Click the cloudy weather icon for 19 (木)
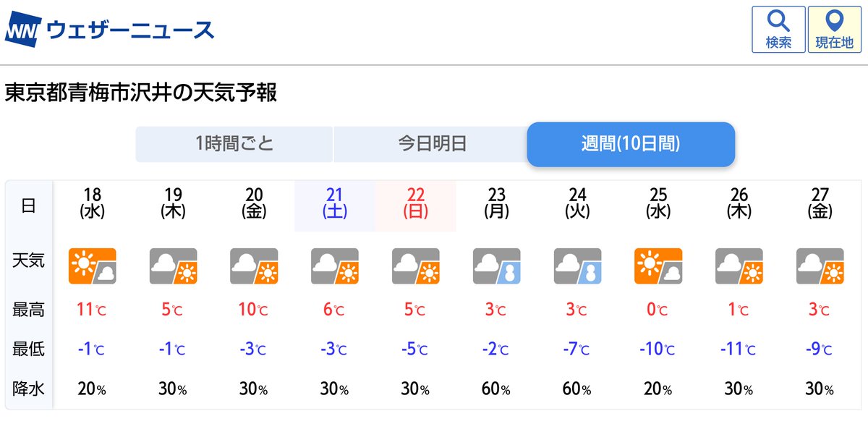 (174, 266)
